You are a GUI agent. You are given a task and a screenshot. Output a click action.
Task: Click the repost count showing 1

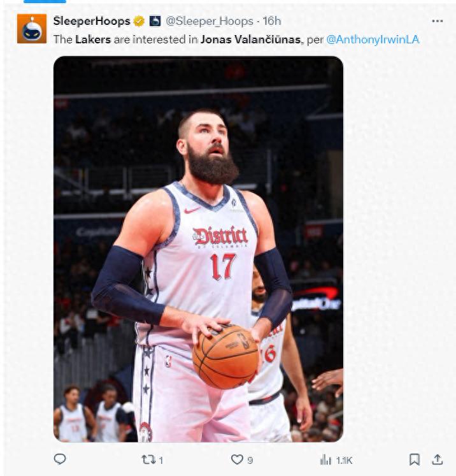click(x=161, y=461)
